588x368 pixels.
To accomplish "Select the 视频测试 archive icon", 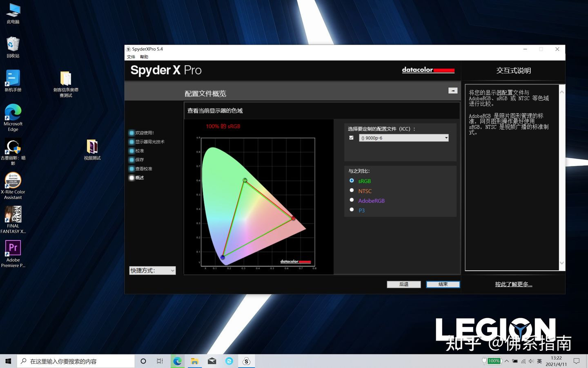I will 92,150.
